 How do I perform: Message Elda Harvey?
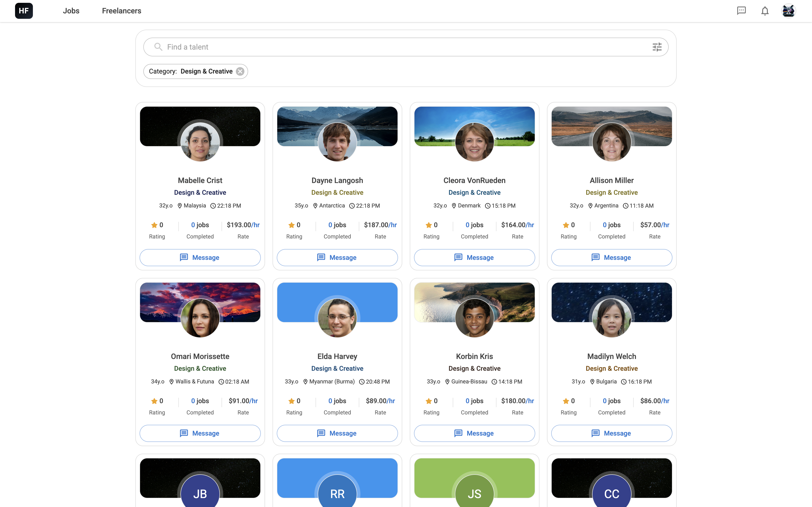point(337,433)
